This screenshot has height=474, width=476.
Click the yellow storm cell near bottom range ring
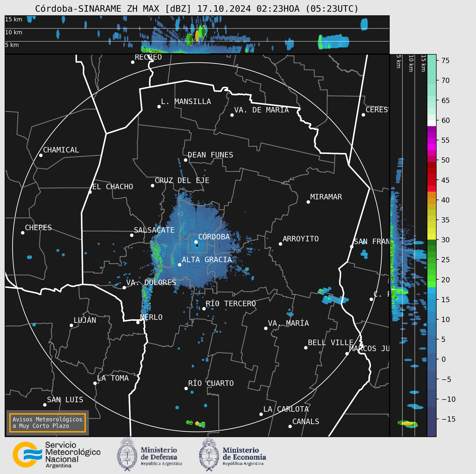197,423
